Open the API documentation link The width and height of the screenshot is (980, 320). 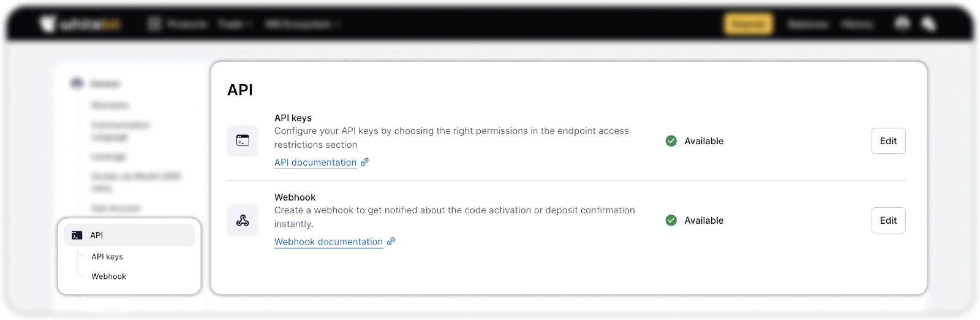tap(315, 162)
